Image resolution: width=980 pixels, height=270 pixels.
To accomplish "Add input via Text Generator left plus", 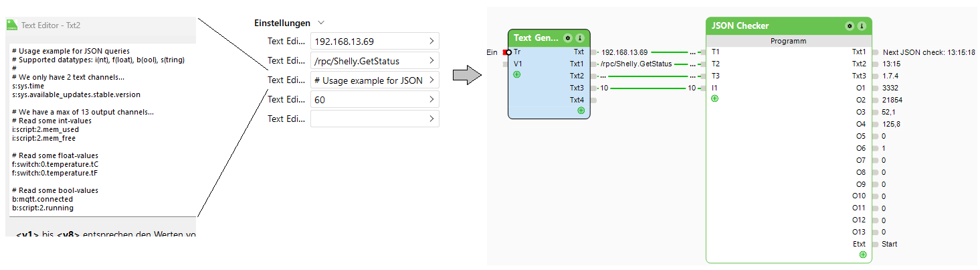I will (x=517, y=75).
